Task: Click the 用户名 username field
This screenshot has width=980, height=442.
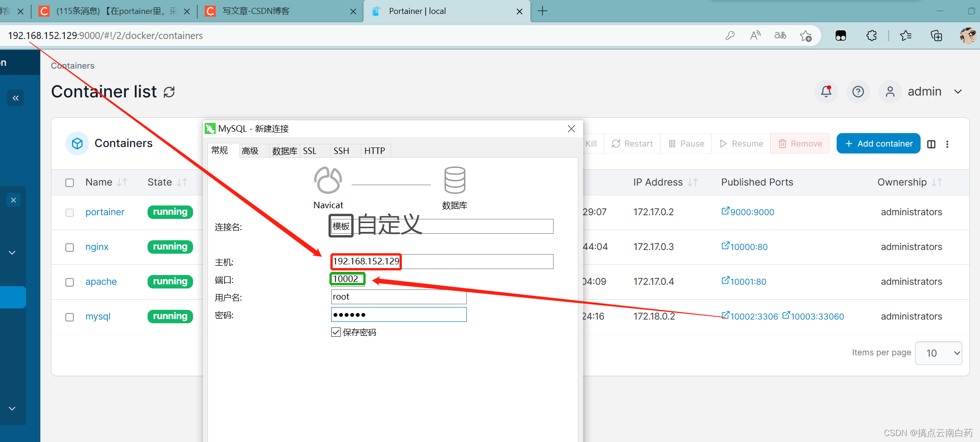Action: pos(399,297)
